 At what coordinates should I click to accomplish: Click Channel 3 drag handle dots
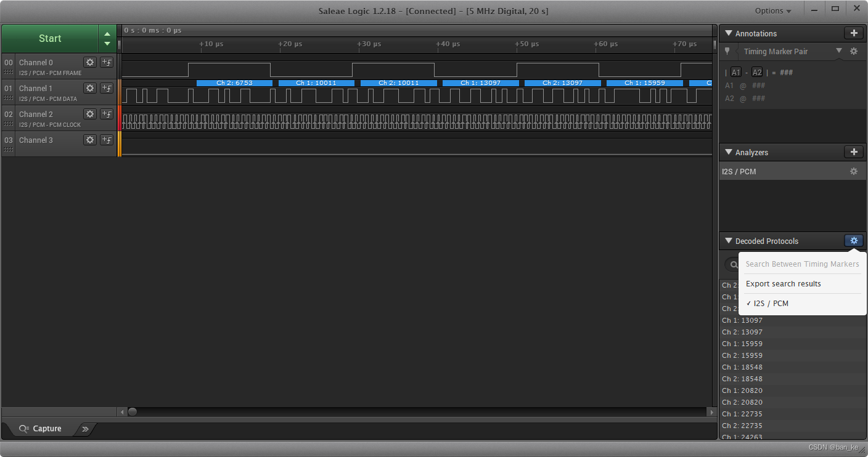[9, 150]
